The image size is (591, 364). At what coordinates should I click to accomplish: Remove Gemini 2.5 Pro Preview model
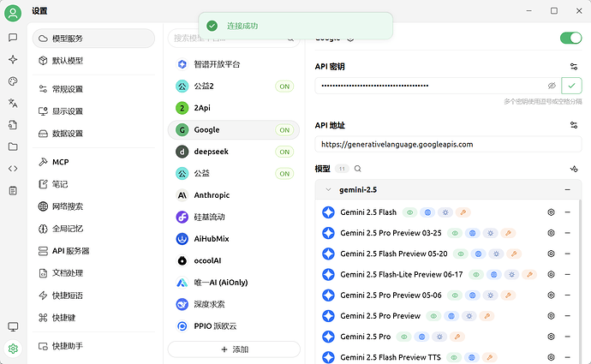(x=567, y=316)
